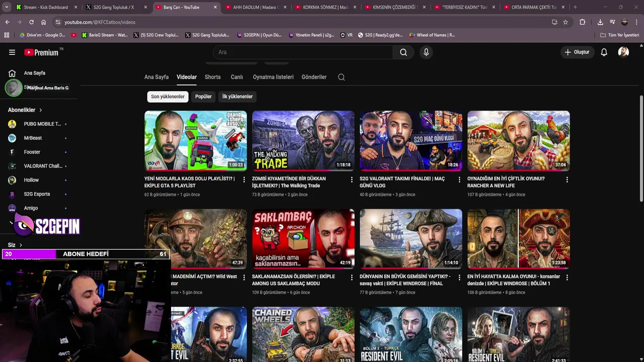Expand the Siz section chevron

point(21,245)
